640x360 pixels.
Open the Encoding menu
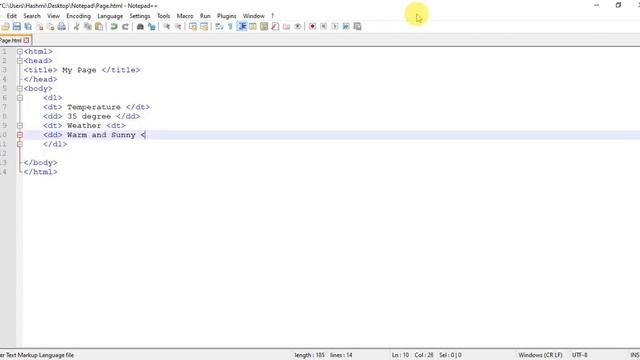(x=78, y=16)
